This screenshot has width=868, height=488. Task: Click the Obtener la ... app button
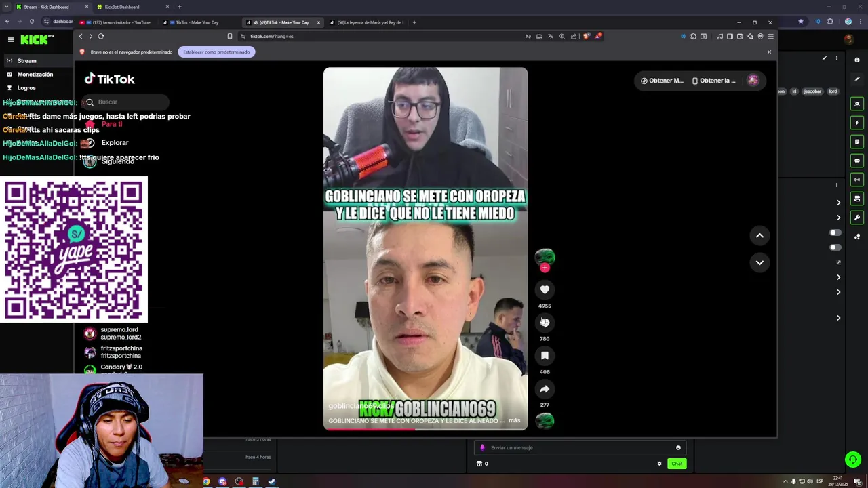(714, 81)
